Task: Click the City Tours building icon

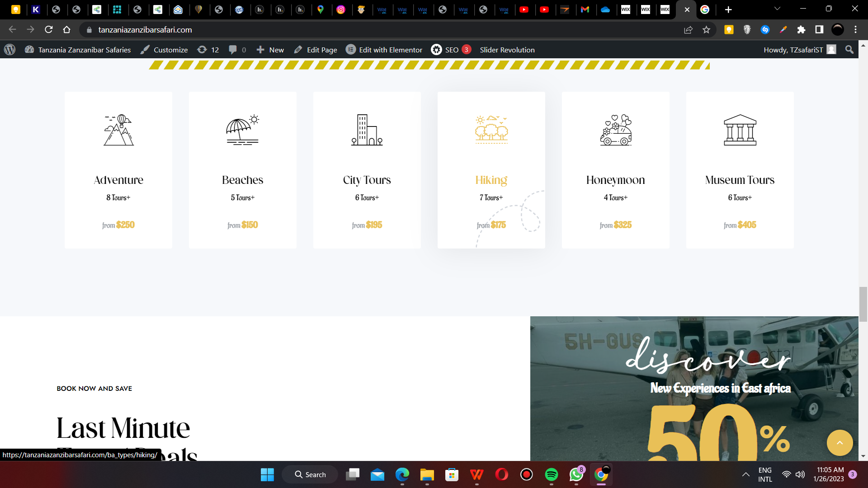Action: (367, 130)
